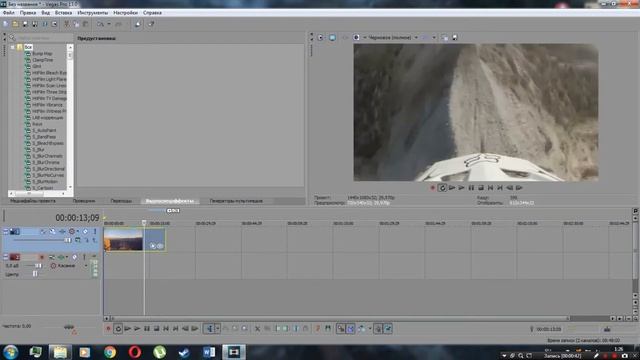Open the Вид menu

pos(45,13)
